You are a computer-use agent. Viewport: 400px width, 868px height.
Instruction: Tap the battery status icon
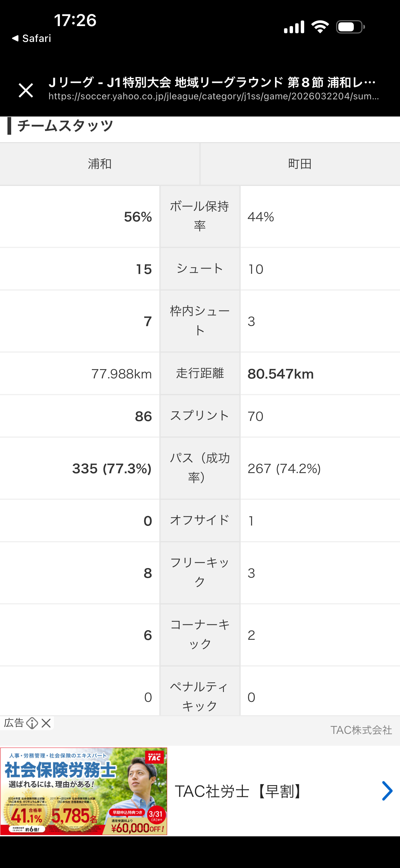tap(350, 27)
